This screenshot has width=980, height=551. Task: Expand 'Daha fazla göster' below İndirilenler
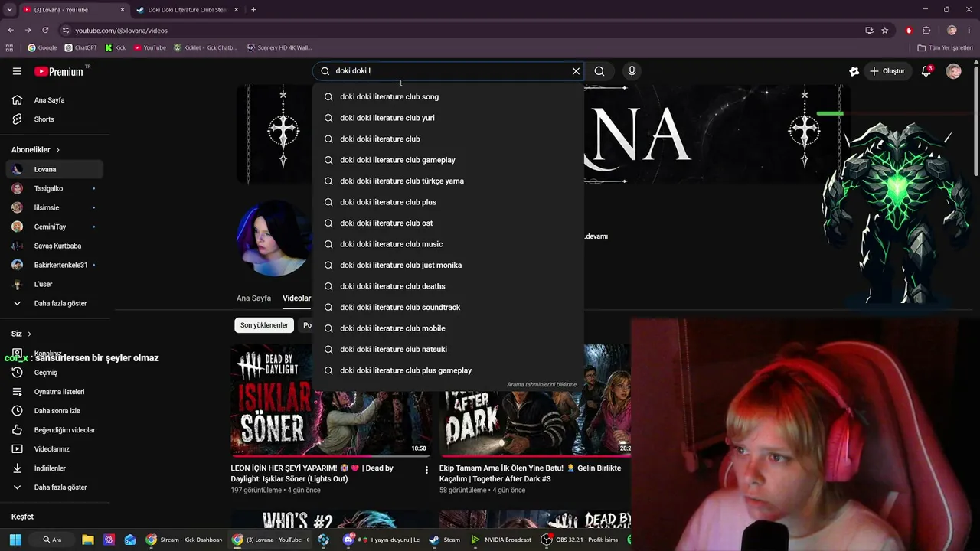(54, 487)
